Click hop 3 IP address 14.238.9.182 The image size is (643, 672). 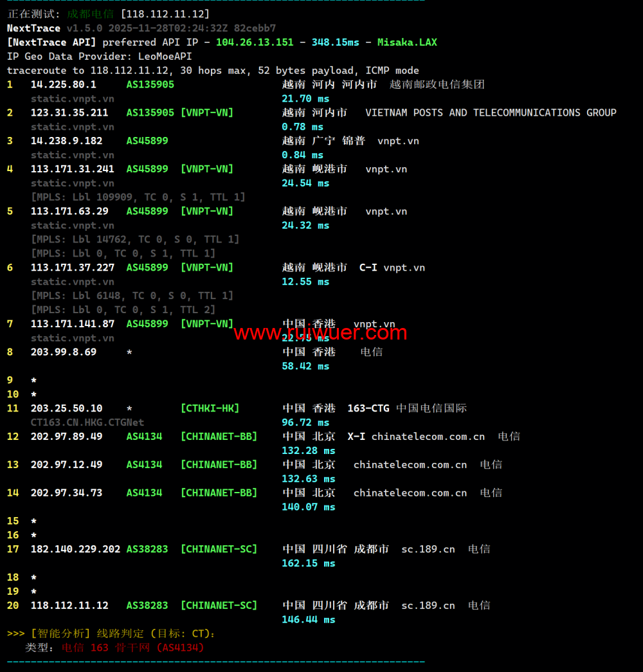click(x=66, y=141)
